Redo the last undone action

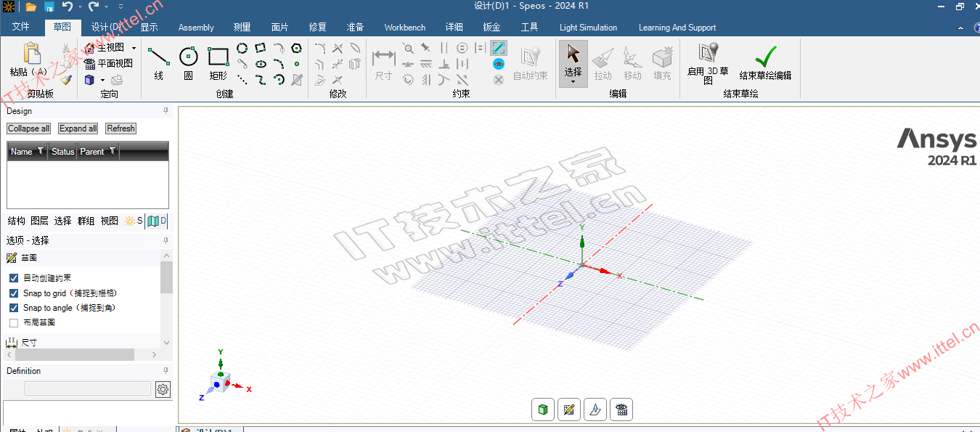coord(93,7)
